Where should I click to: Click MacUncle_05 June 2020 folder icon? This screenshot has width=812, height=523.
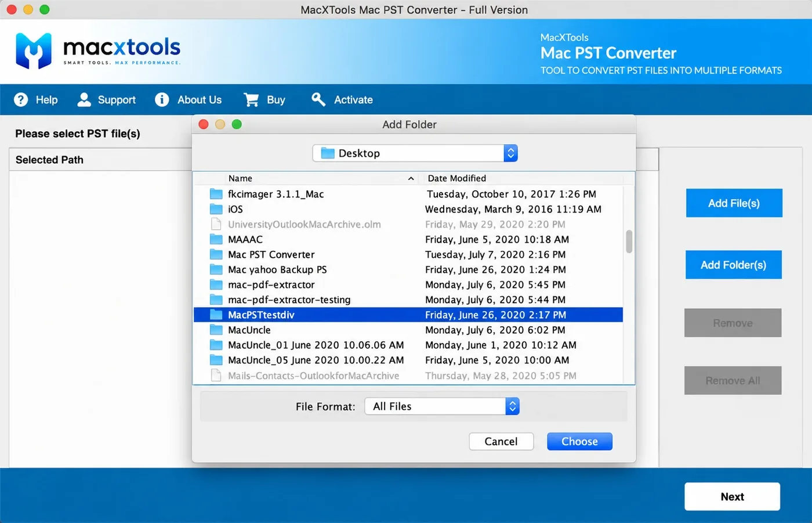[x=216, y=360]
